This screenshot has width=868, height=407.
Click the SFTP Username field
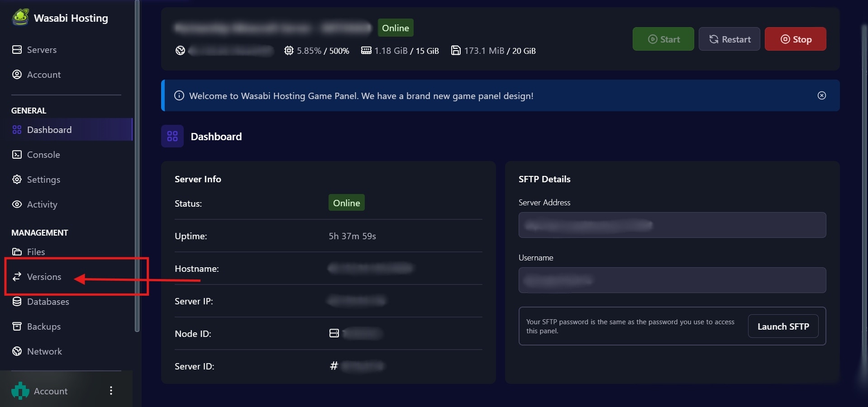click(x=672, y=280)
